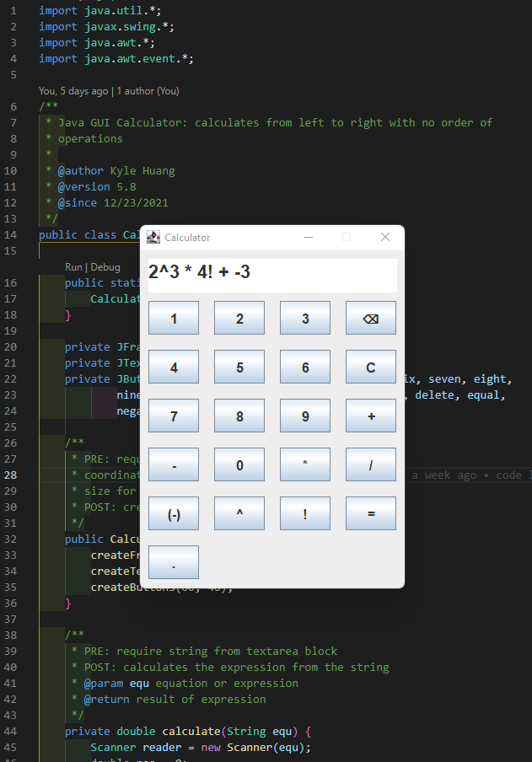
Task: Click the factorial (!) button
Action: [x=305, y=513]
